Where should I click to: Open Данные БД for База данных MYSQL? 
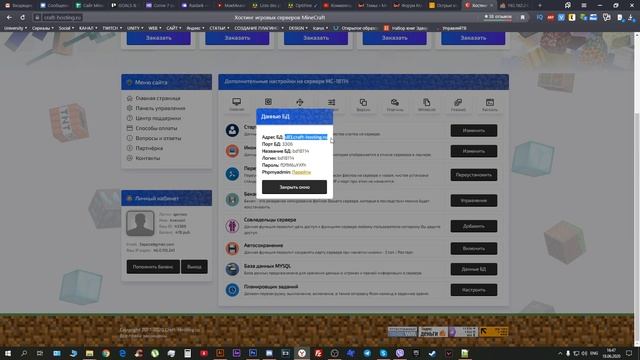pos(474,269)
